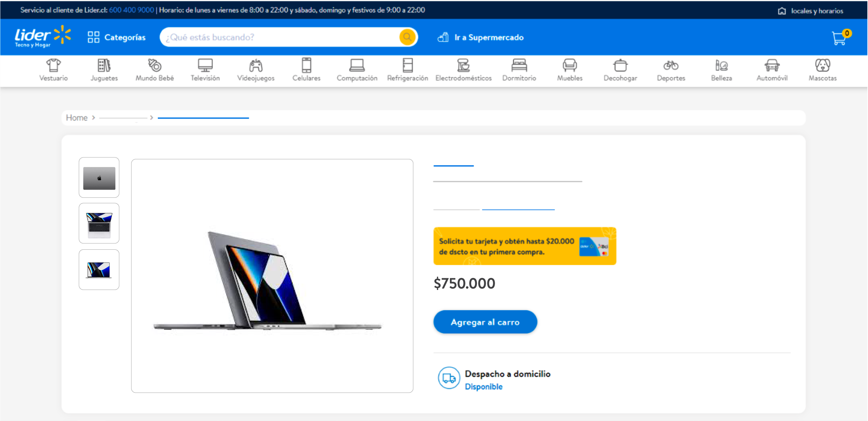
Task: Open the Automóvil car icon
Action: click(772, 65)
